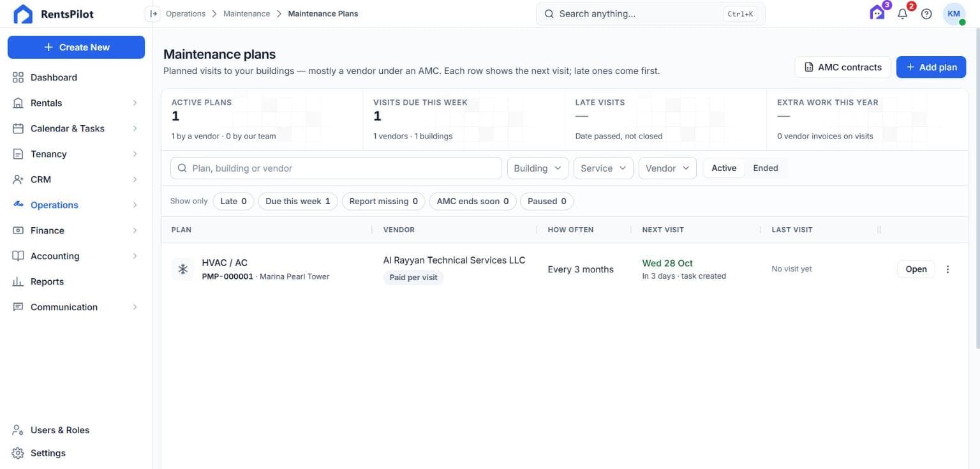This screenshot has width=980, height=469.
Task: Click the HVAC snowflake plan icon
Action: [182, 269]
